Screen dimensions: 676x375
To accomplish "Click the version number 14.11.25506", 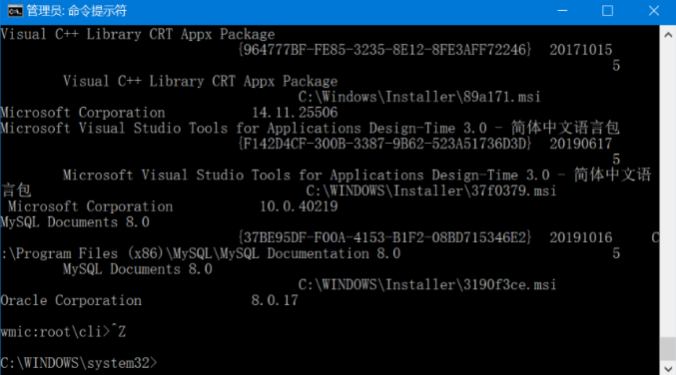I will pyautogui.click(x=295, y=112).
